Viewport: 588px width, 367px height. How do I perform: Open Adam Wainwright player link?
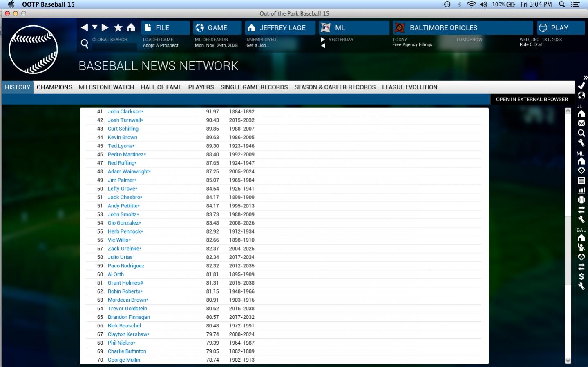[129, 171]
